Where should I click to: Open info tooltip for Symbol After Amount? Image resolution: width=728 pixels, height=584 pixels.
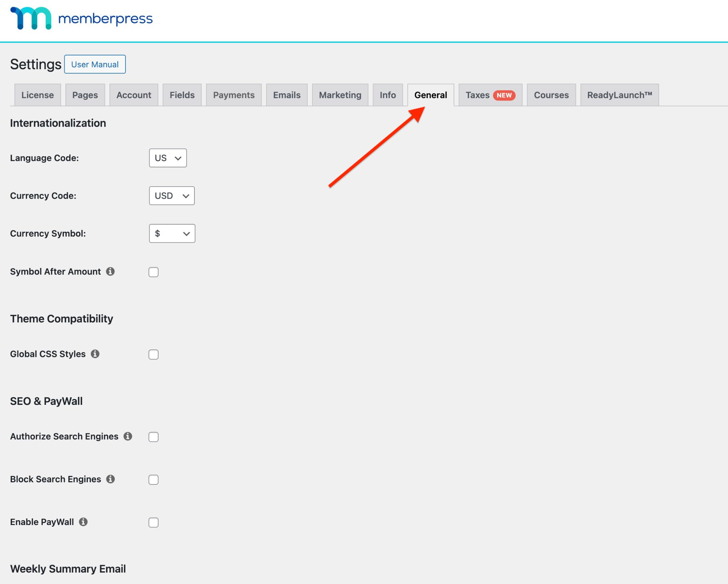pos(111,272)
